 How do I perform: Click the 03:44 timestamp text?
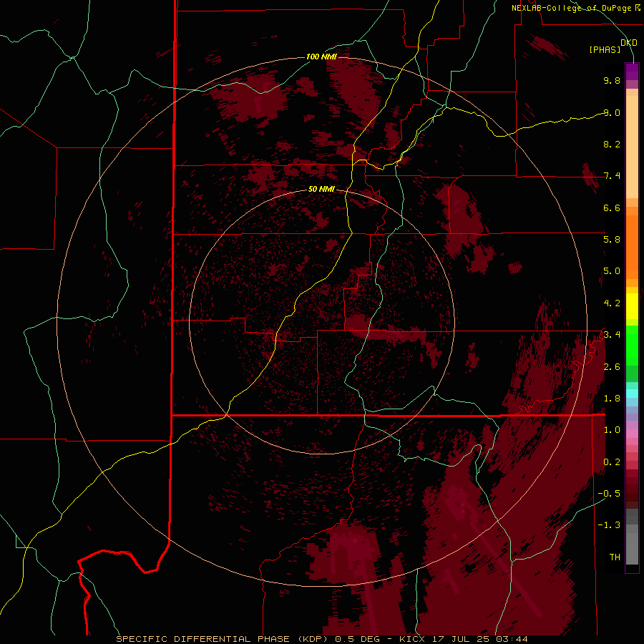512,639
